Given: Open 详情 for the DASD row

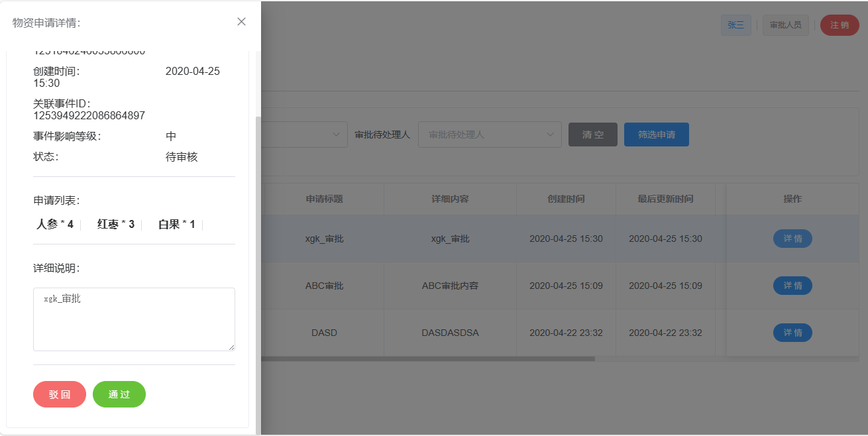Looking at the screenshot, I should tap(792, 332).
